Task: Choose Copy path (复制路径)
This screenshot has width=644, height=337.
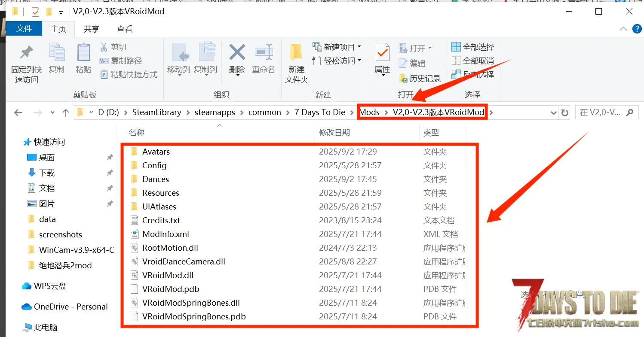Action: 120,61
